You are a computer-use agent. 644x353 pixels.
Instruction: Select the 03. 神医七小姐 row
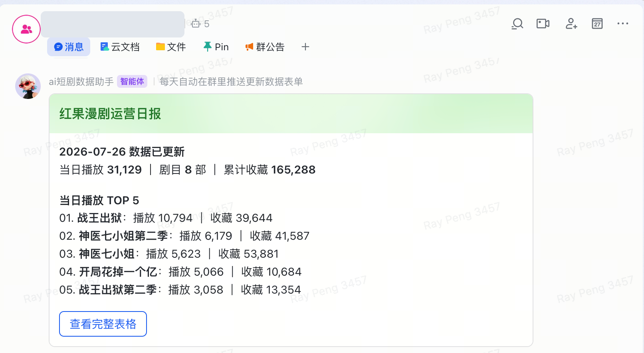(169, 254)
